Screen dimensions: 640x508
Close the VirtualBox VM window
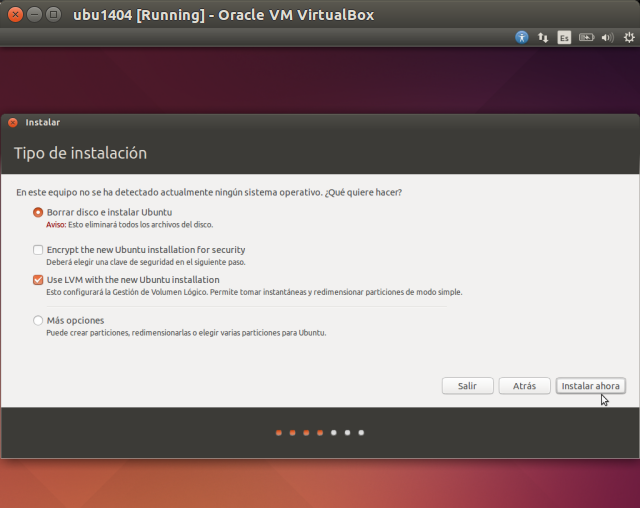click(15, 15)
